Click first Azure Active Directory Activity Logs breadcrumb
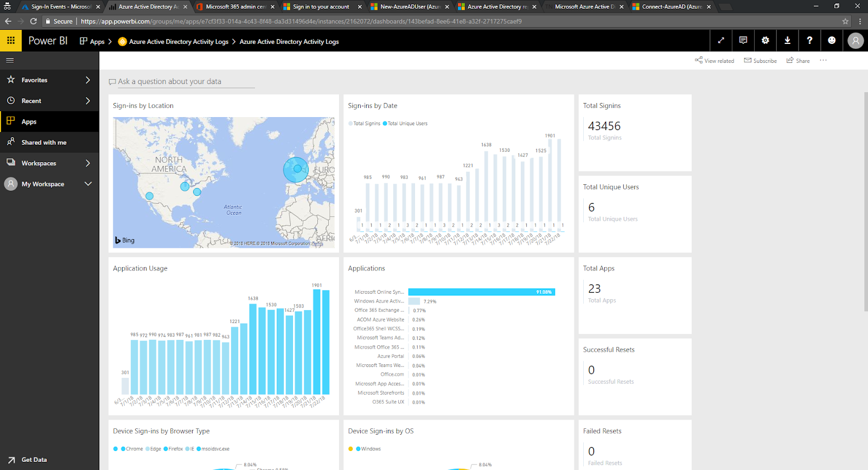The image size is (868, 470). (x=173, y=42)
